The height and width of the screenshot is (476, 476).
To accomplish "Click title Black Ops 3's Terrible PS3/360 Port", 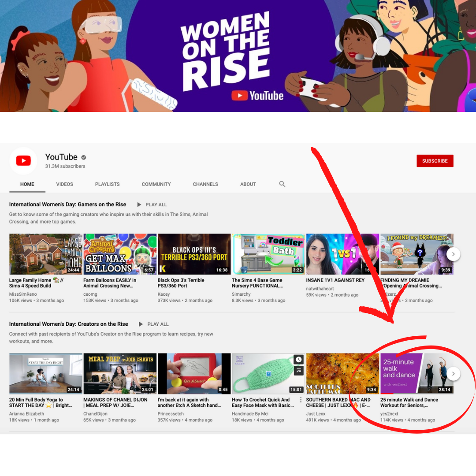I will (181, 283).
